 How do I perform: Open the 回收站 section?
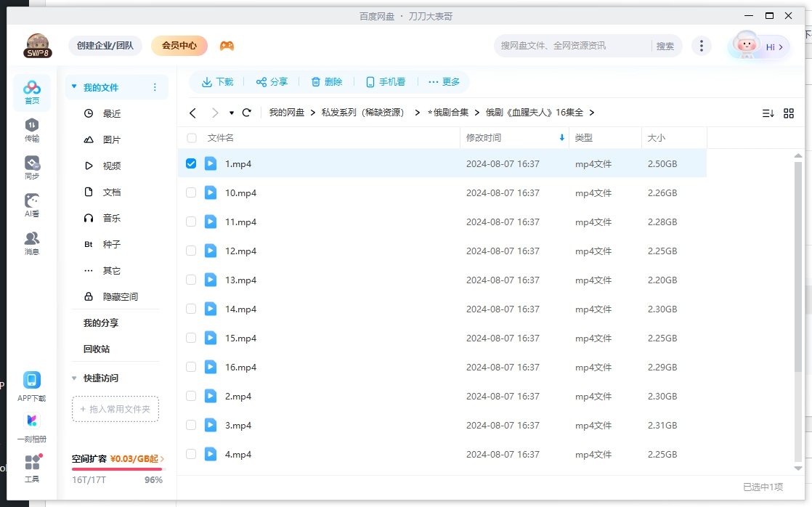coord(96,349)
